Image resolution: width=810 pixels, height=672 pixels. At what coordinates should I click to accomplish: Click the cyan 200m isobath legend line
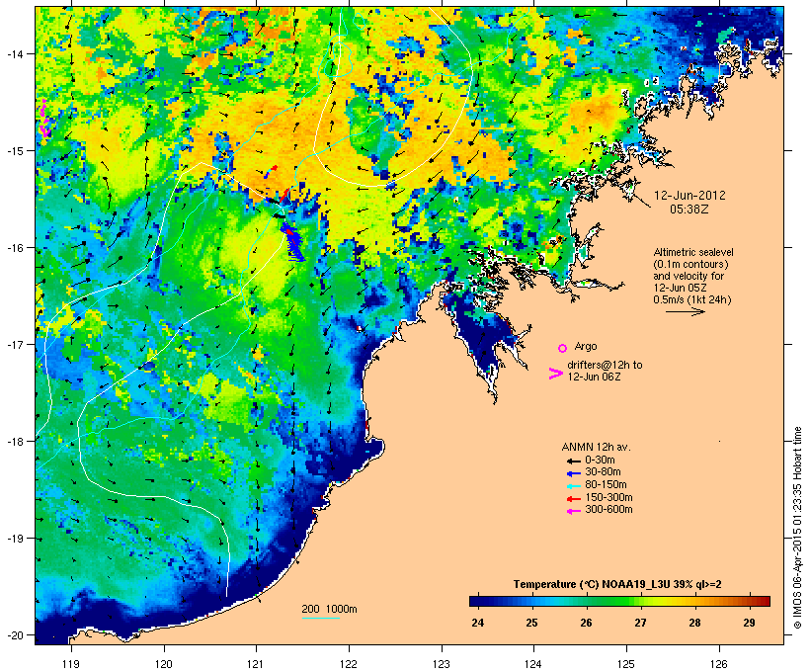[x=320, y=618]
